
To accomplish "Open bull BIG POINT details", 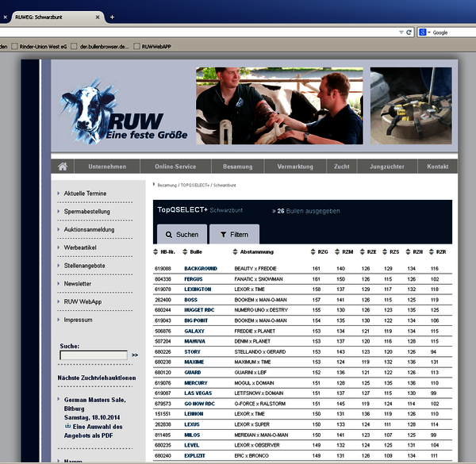I will 196,320.
